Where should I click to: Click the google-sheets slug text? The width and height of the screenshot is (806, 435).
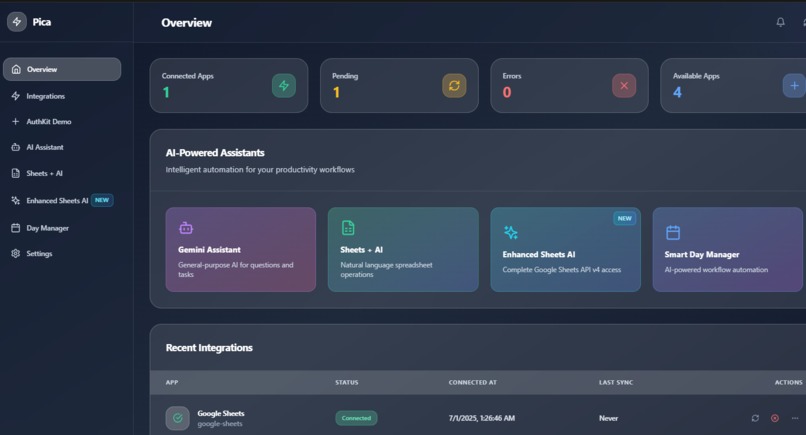click(x=220, y=424)
